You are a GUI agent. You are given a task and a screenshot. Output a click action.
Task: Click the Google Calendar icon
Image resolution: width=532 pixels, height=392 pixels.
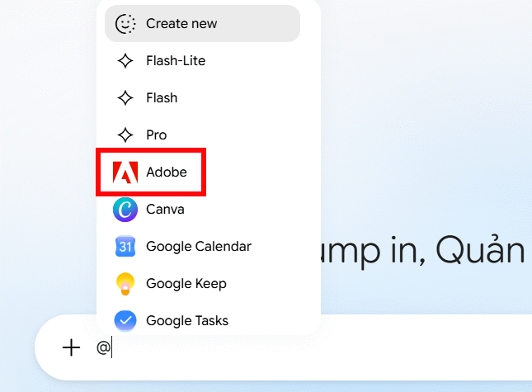pos(125,247)
